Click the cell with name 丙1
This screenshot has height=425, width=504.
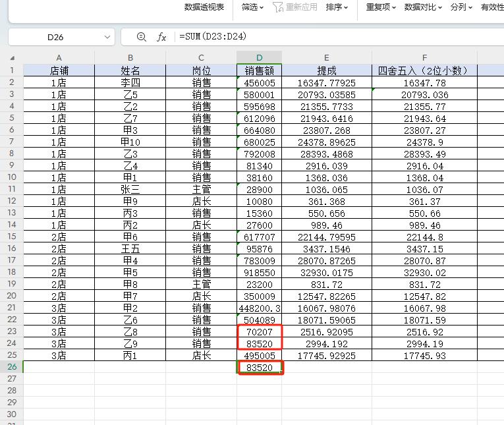point(130,356)
